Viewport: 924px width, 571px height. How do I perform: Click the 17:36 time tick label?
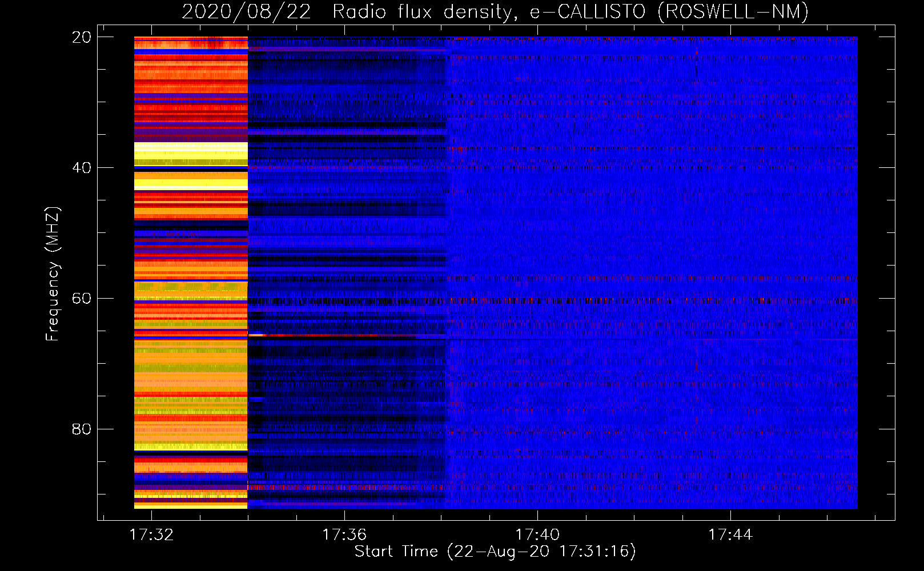point(344,534)
